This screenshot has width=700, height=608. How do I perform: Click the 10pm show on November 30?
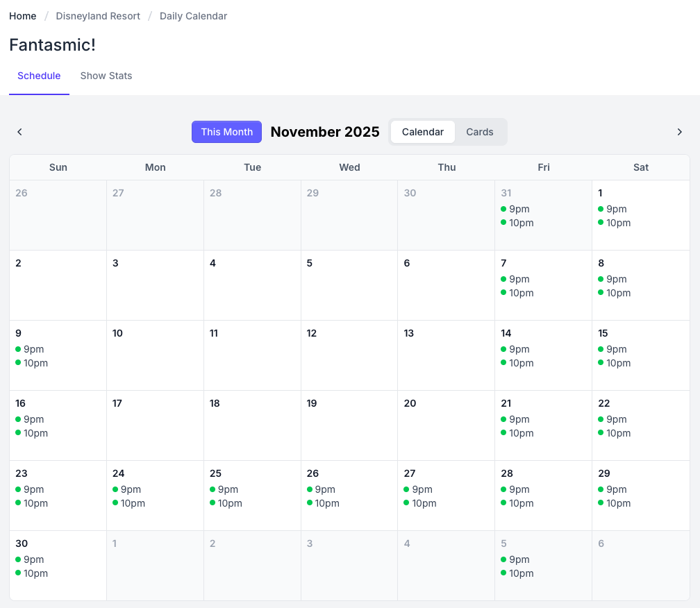point(35,573)
